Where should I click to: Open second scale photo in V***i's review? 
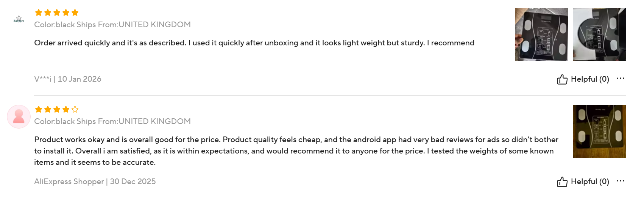pos(599,35)
